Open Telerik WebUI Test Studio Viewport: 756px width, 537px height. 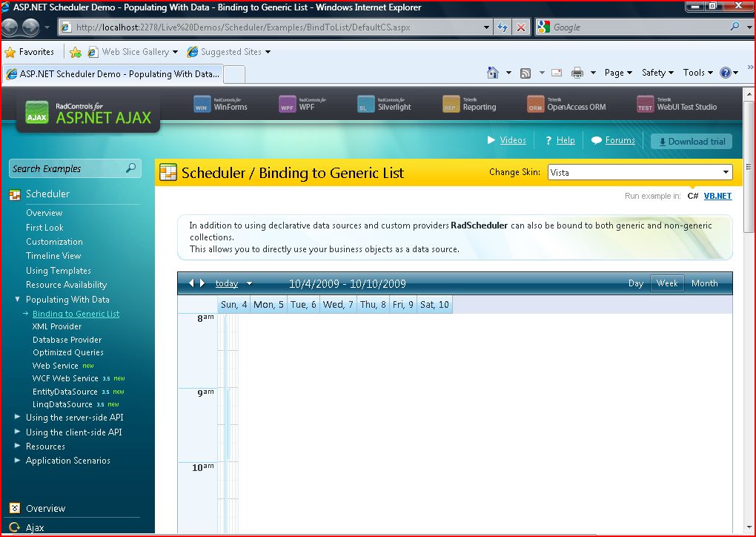pos(677,104)
